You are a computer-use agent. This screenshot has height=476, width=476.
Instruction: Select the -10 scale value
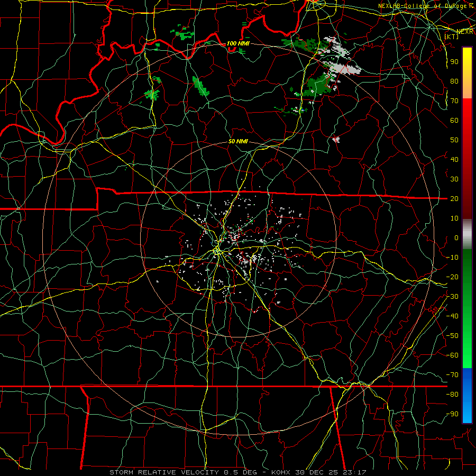(452, 258)
